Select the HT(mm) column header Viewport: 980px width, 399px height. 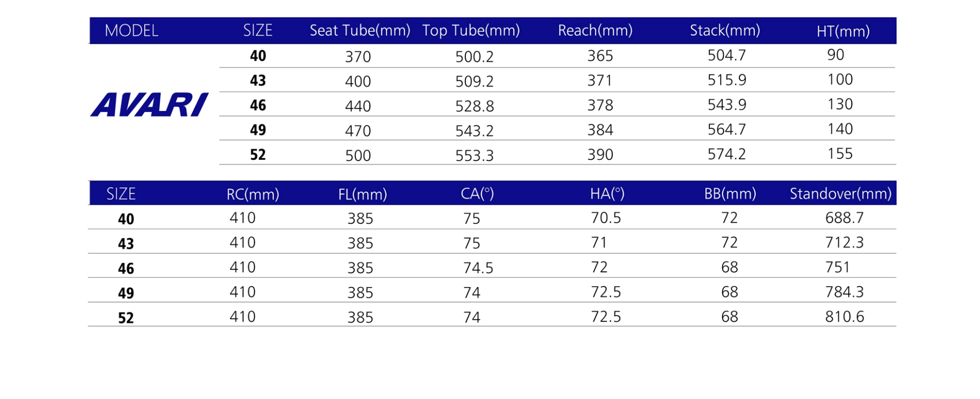(843, 32)
